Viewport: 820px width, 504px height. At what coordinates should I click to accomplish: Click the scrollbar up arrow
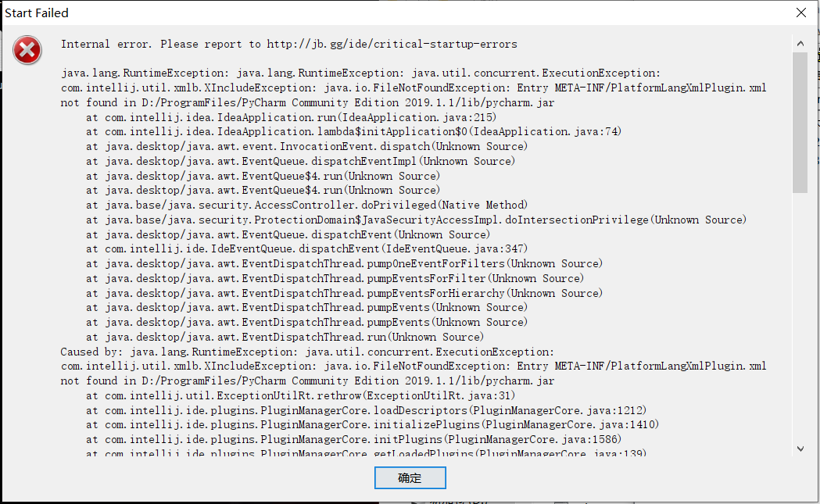click(x=800, y=44)
